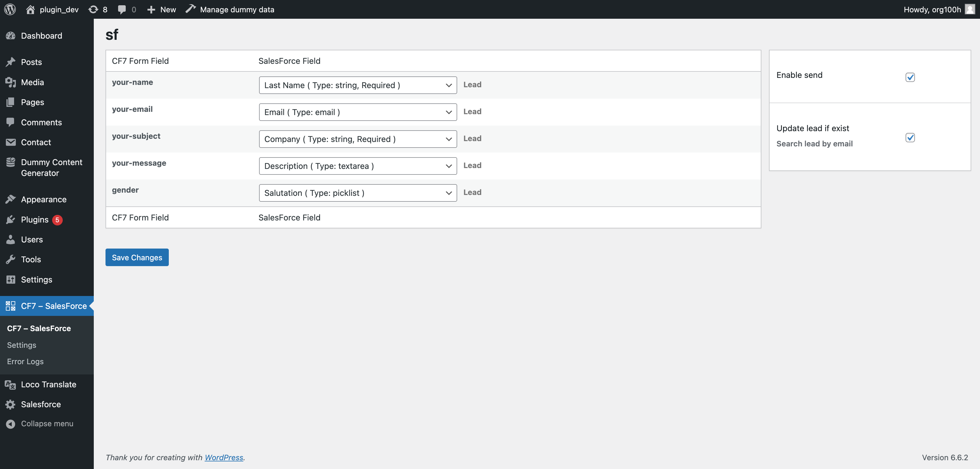
Task: Open the Error Logs submenu
Action: tap(25, 362)
